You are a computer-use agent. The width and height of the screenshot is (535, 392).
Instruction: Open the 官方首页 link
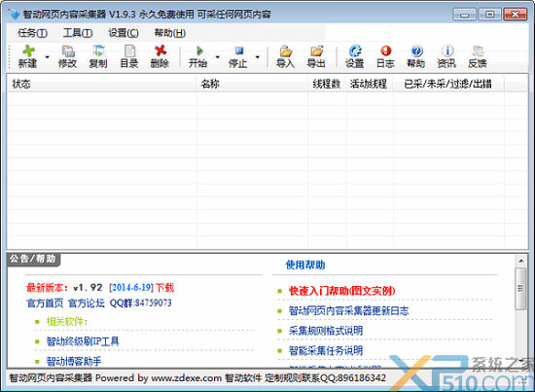point(45,303)
